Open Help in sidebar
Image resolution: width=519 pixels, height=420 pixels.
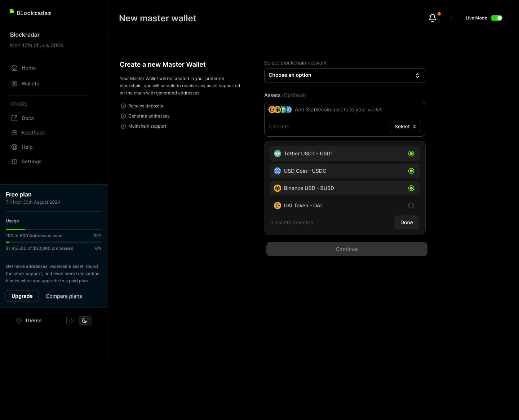coord(27,147)
